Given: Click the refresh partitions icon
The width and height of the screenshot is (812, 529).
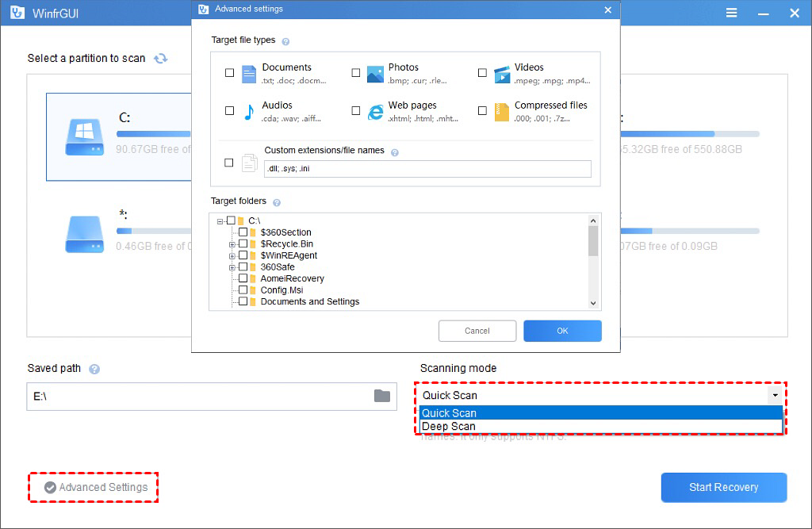Looking at the screenshot, I should tap(160, 59).
